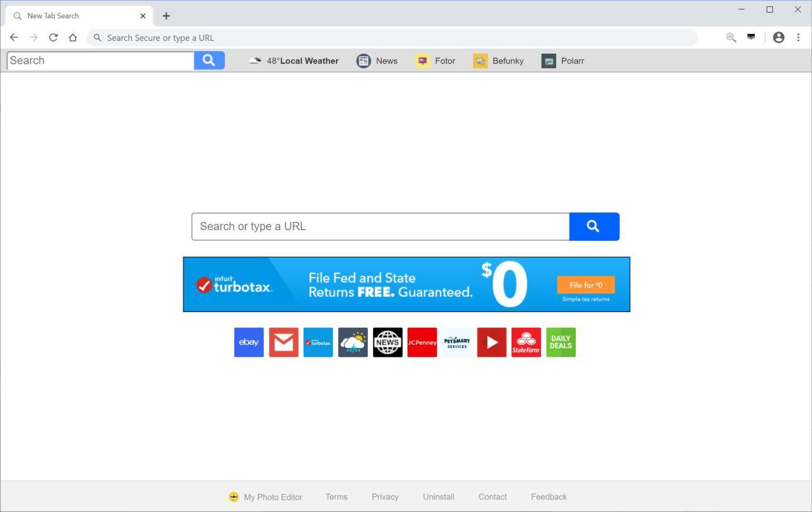Screen dimensions: 812x512
Task: Click the toolbar search magnifier button
Action: coord(209,61)
